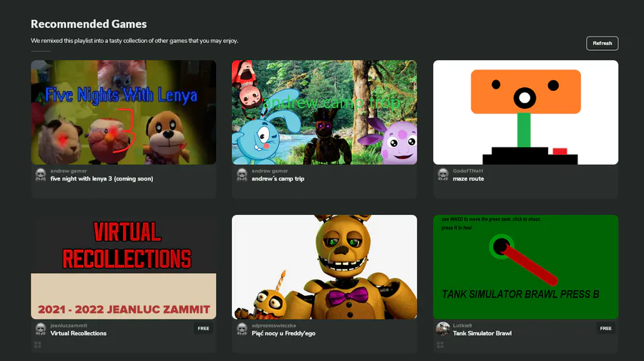Viewport: 644px width, 361px height.
Task: Open author avatar beside andrew's camp trip
Action: click(x=242, y=175)
